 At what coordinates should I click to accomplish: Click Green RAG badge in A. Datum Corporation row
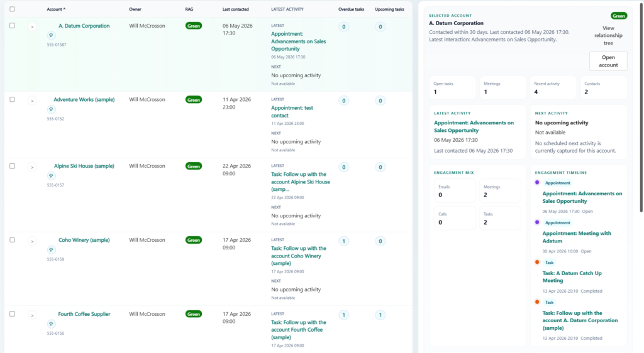coord(194,26)
